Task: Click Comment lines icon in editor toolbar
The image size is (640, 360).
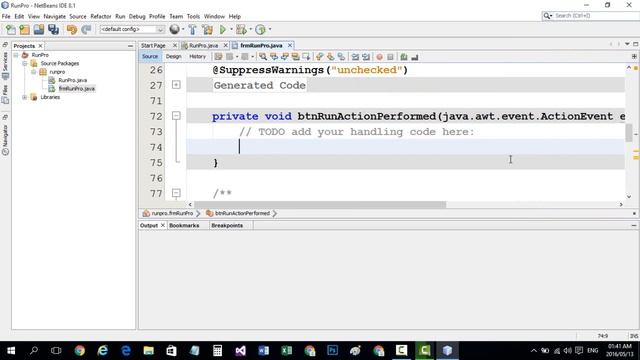Action: (404, 57)
